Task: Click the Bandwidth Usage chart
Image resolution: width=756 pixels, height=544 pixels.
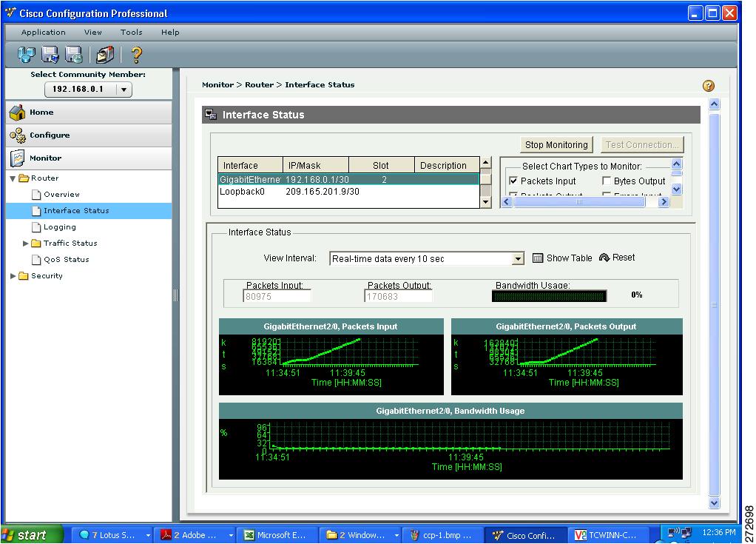Action: [450, 441]
